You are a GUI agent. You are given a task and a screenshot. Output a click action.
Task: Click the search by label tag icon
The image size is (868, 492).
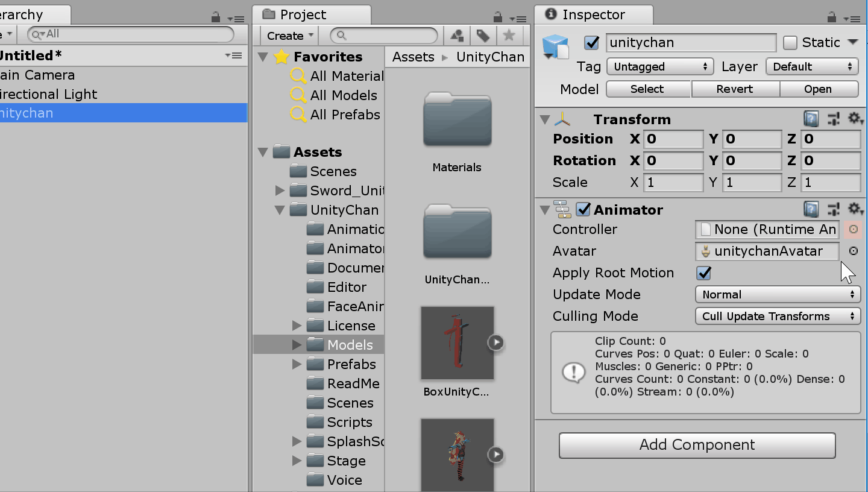tap(483, 36)
